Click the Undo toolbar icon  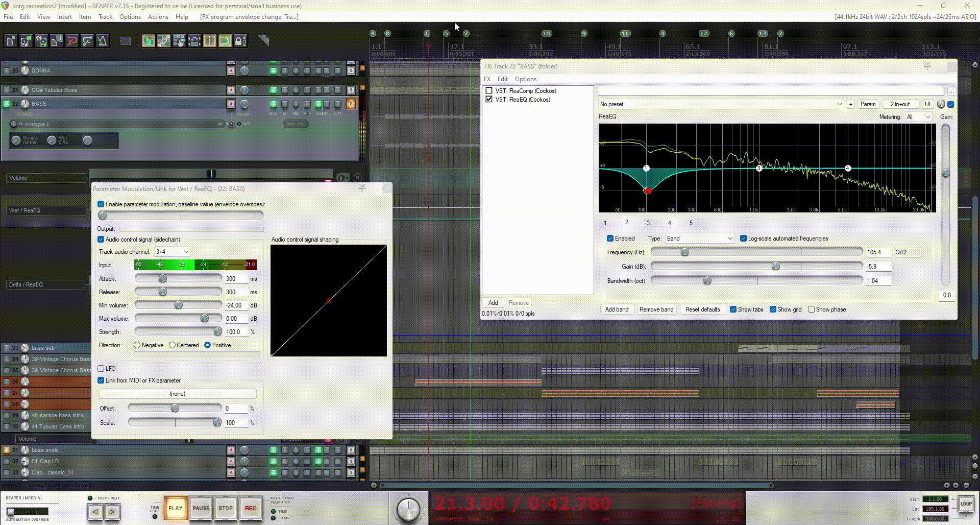pos(72,41)
